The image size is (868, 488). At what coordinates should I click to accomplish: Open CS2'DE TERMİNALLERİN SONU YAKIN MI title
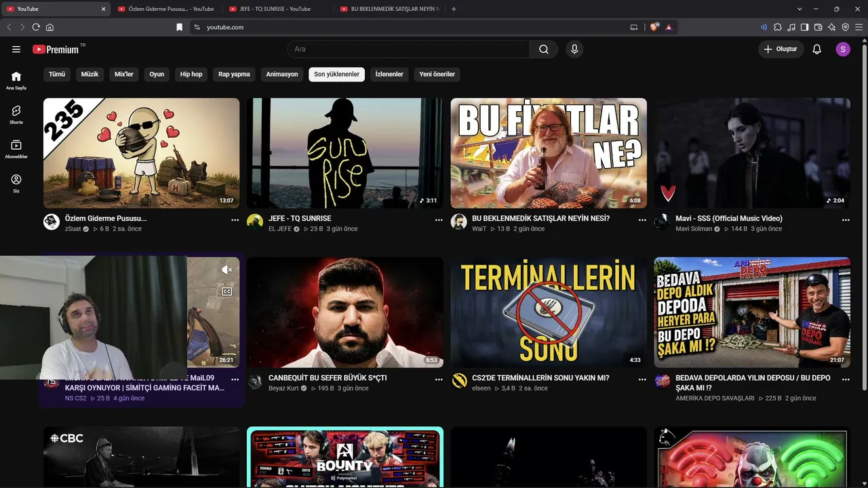tap(540, 378)
